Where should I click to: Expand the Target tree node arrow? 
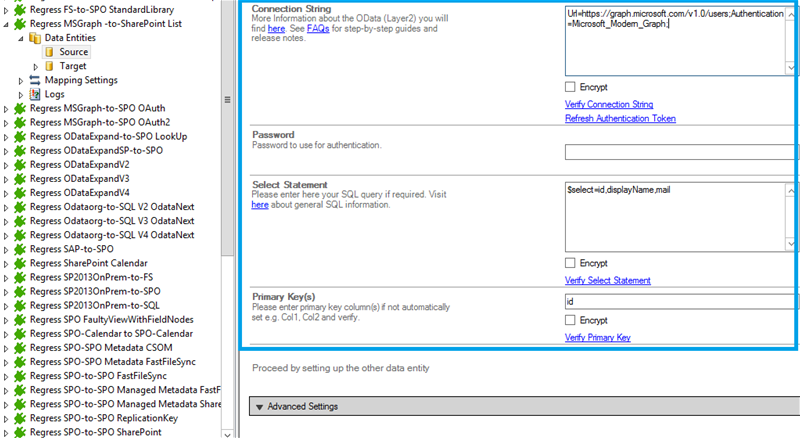click(36, 66)
